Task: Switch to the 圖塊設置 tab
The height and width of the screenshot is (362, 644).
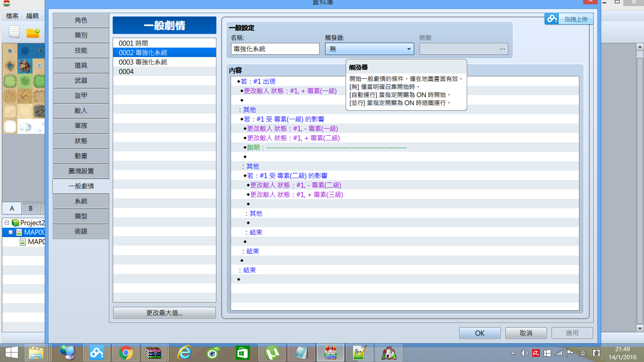Action: tap(81, 171)
